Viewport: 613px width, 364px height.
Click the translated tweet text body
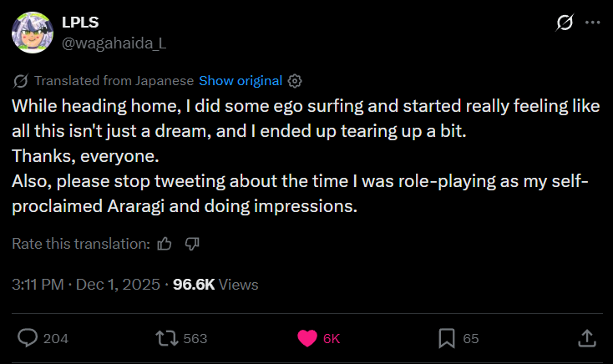(301, 156)
